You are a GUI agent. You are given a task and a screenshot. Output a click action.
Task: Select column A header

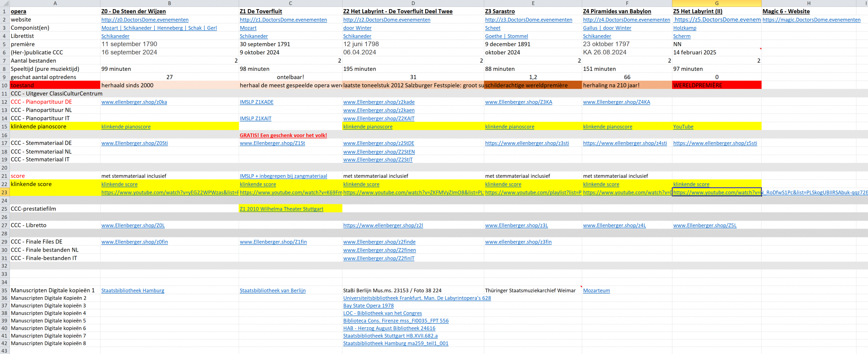coord(55,3)
